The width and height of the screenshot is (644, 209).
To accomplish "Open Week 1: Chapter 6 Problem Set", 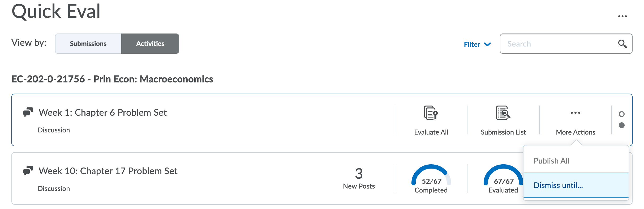I will click(x=103, y=112).
